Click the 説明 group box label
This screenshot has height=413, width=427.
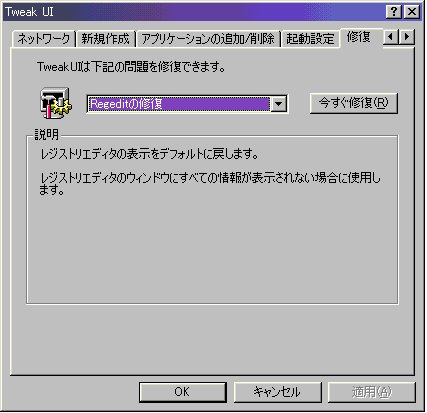click(47, 135)
